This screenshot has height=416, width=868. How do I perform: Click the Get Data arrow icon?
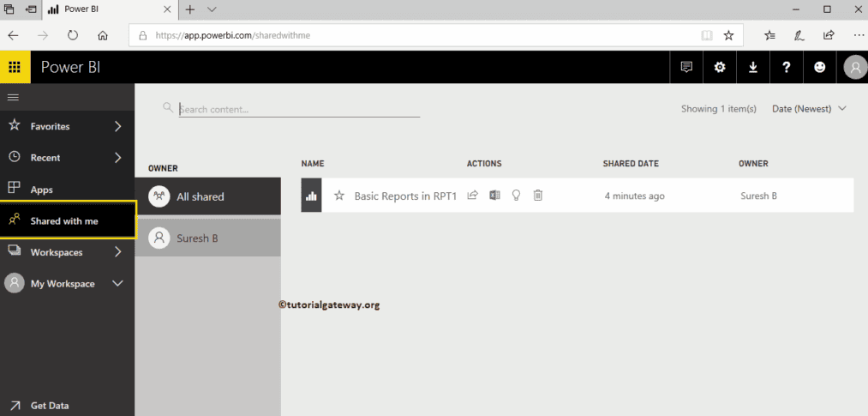[x=15, y=406]
